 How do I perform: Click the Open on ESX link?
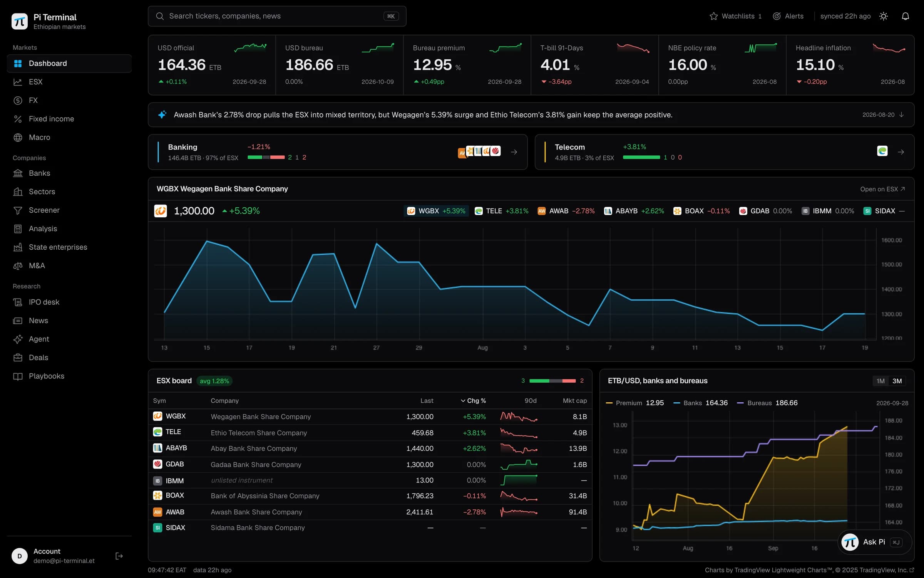pos(882,189)
